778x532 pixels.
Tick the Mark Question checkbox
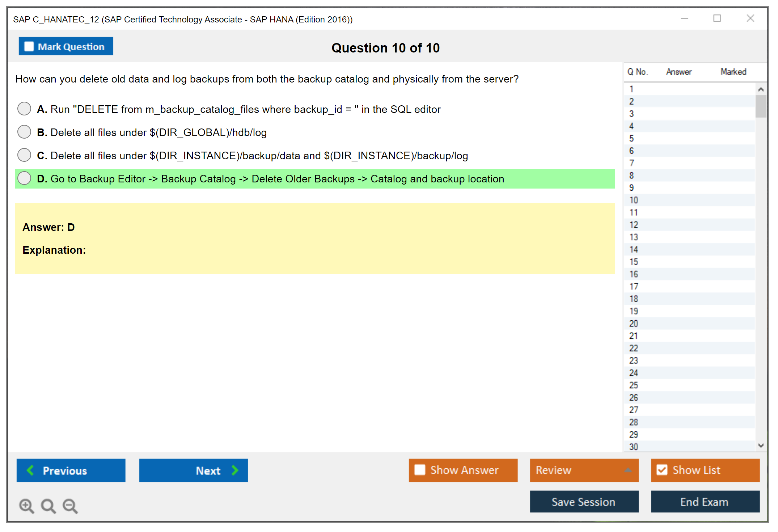(x=29, y=46)
